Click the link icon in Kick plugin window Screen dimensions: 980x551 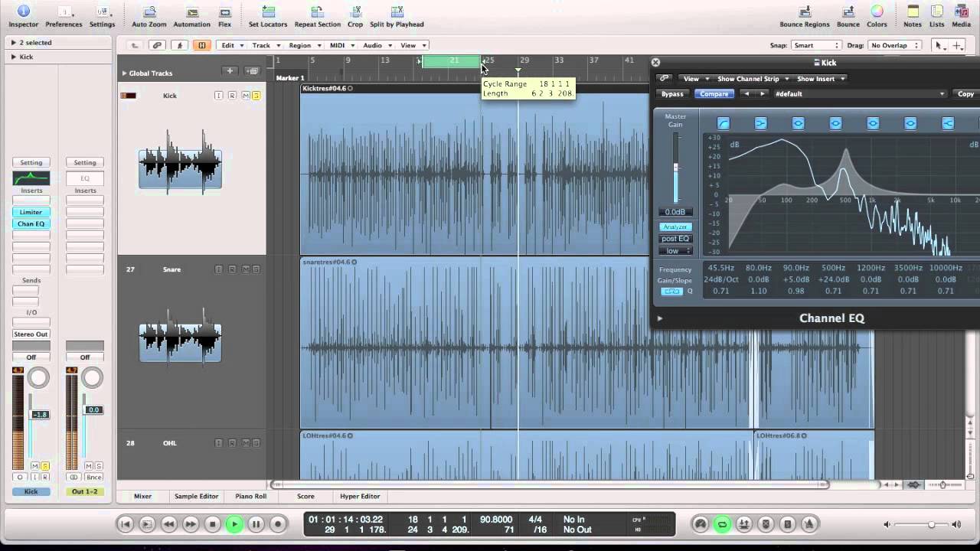pyautogui.click(x=664, y=78)
